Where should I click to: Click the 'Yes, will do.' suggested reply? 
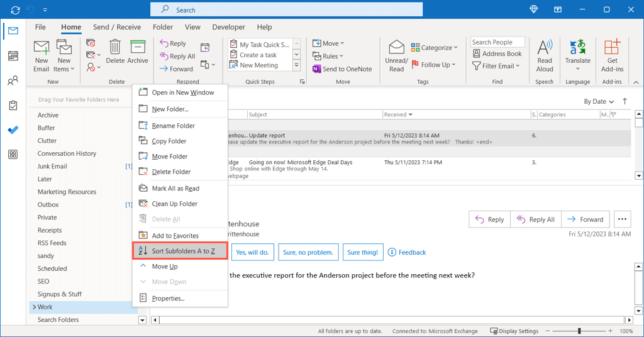[252, 252]
